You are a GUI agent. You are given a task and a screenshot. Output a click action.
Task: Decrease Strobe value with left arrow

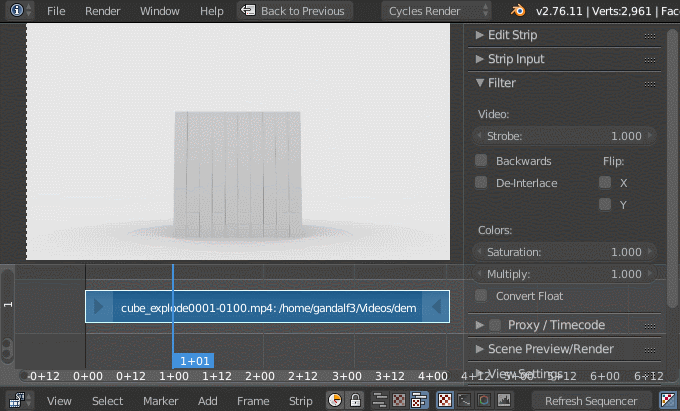(x=479, y=136)
